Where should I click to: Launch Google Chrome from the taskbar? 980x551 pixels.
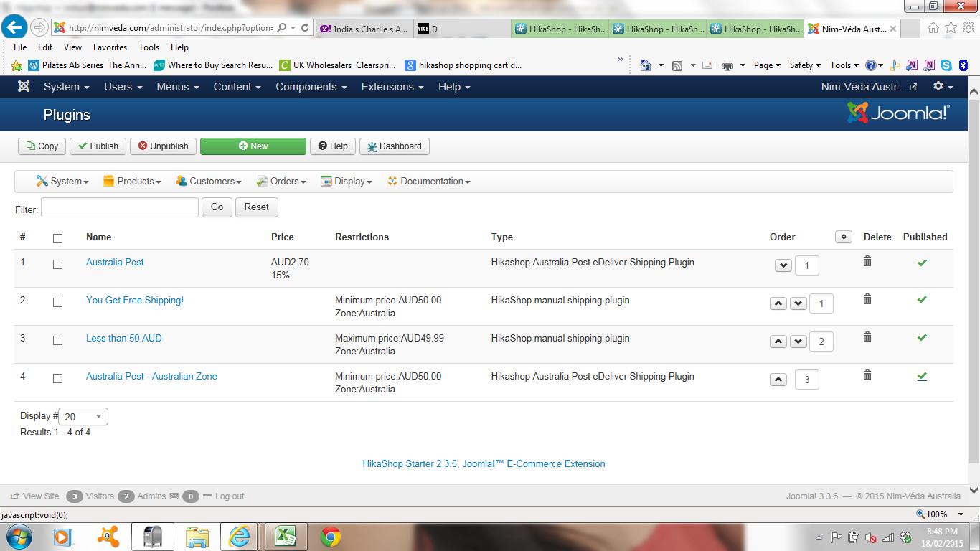point(331,536)
